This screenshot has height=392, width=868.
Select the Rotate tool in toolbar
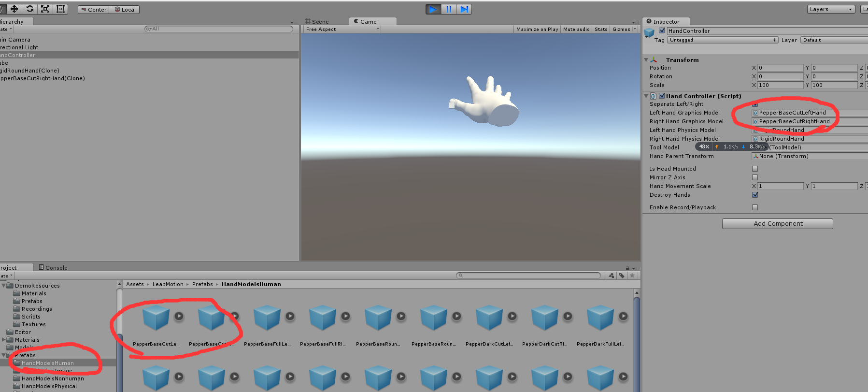point(29,9)
